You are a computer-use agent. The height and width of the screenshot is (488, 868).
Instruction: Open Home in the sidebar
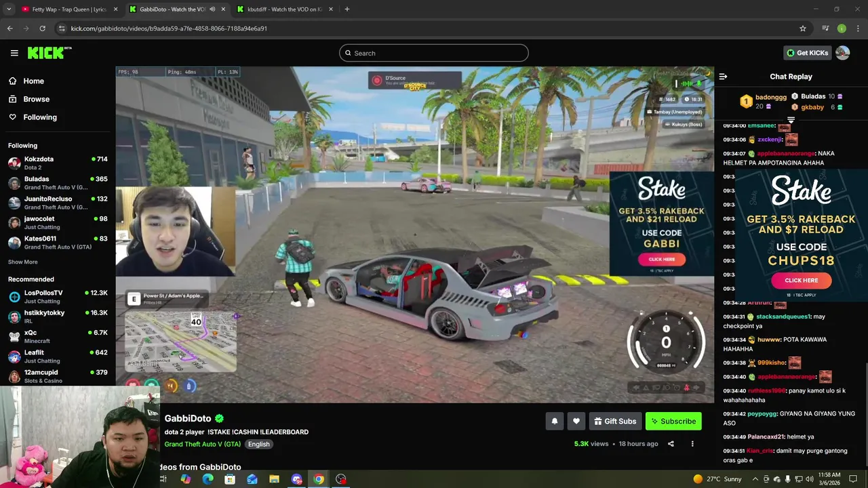pos(33,81)
